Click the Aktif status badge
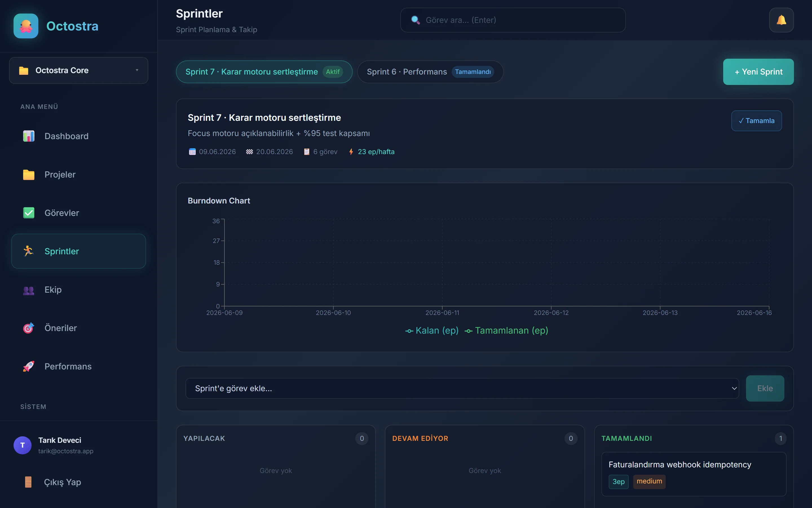Viewport: 812px width, 508px height. click(332, 72)
